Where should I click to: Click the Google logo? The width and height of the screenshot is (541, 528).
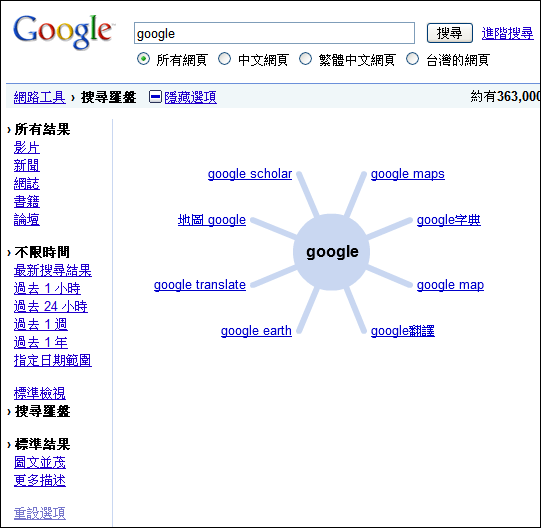click(63, 31)
